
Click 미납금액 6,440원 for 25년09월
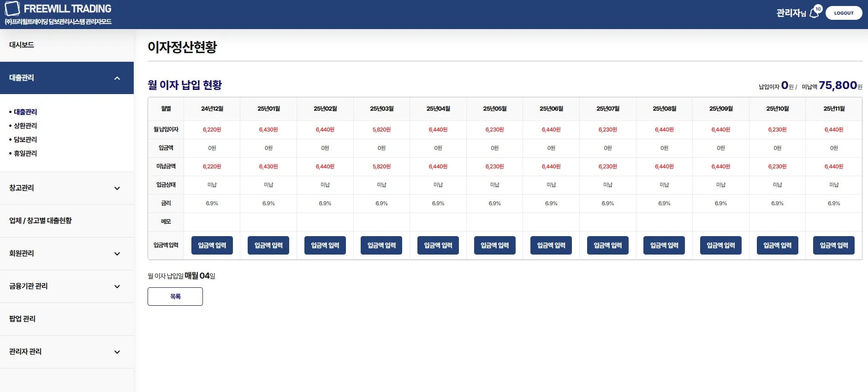click(721, 166)
